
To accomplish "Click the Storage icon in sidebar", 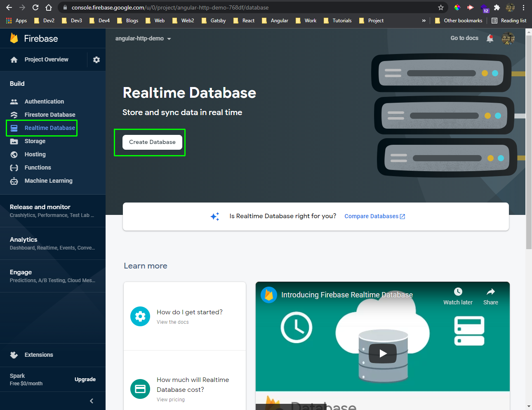I will tap(14, 141).
